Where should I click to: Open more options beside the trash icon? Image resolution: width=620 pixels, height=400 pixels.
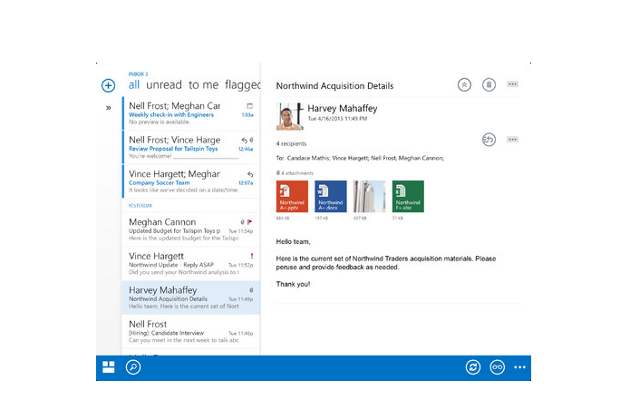pyautogui.click(x=512, y=84)
